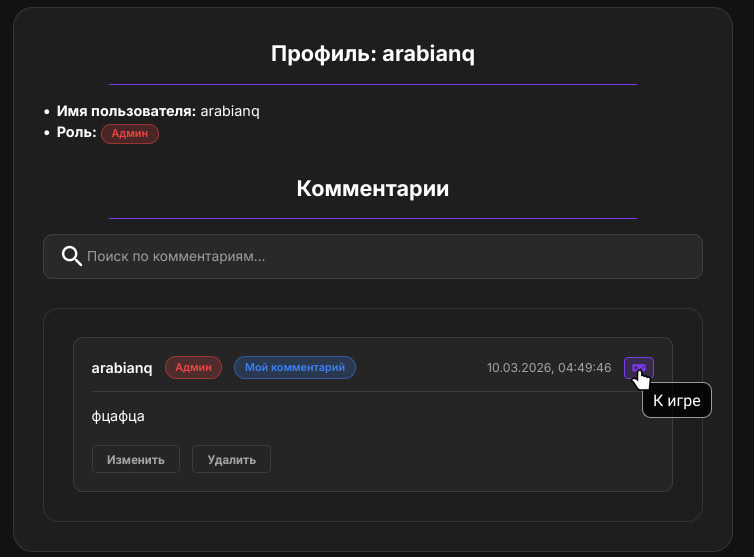Screen dimensions: 754x557
Task: Click the gamepad icon to open the game
Action: (638, 368)
